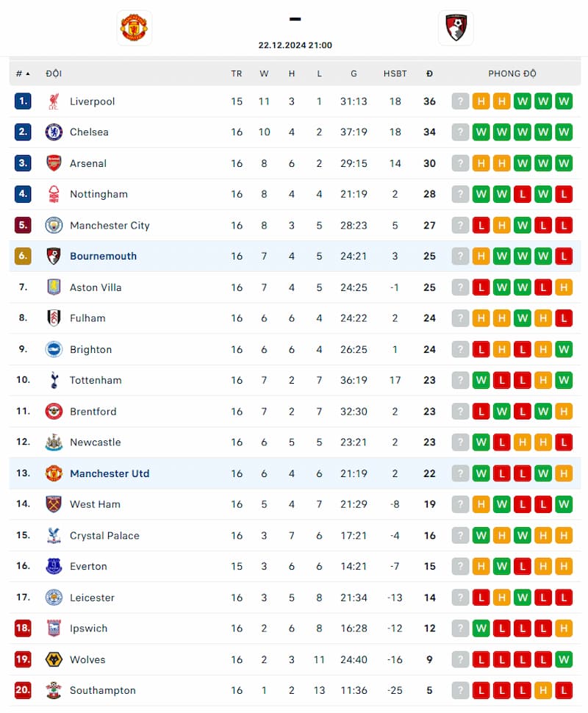Sort standings by the Đ points column

(429, 74)
